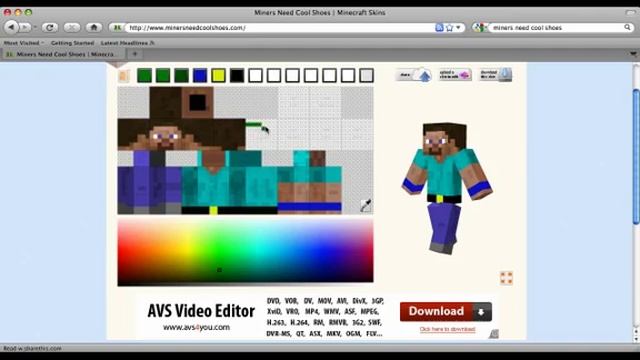Open the Most Visited bookmarks menu

point(24,42)
